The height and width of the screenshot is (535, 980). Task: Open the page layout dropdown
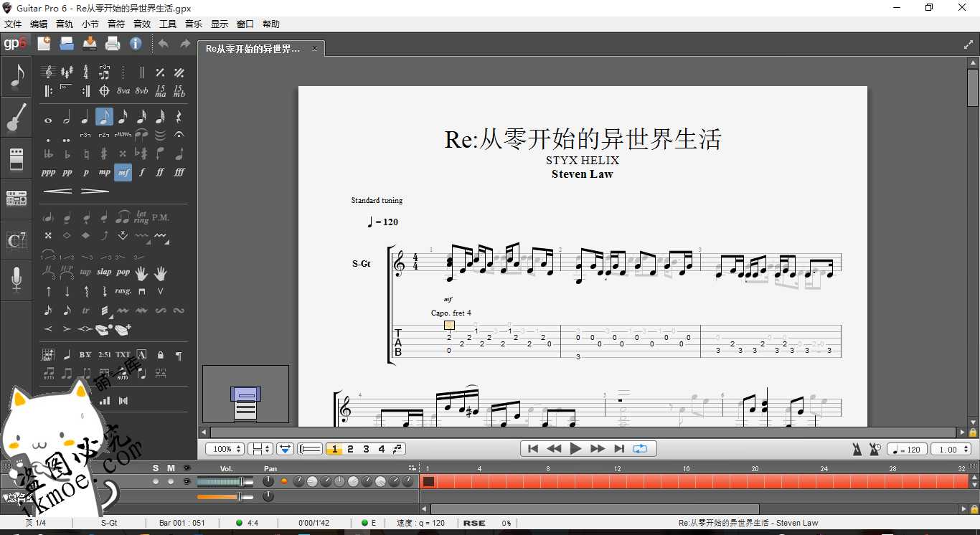coord(260,449)
